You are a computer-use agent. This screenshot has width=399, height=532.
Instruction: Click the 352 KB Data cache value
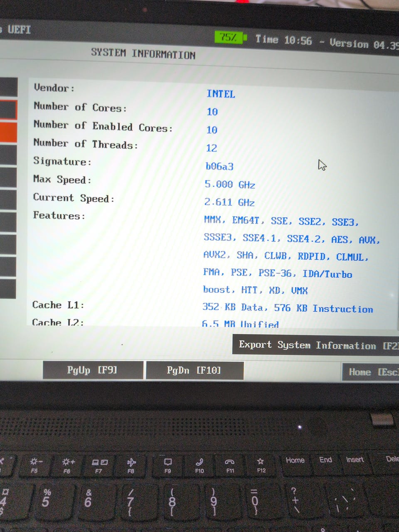[x=288, y=308]
